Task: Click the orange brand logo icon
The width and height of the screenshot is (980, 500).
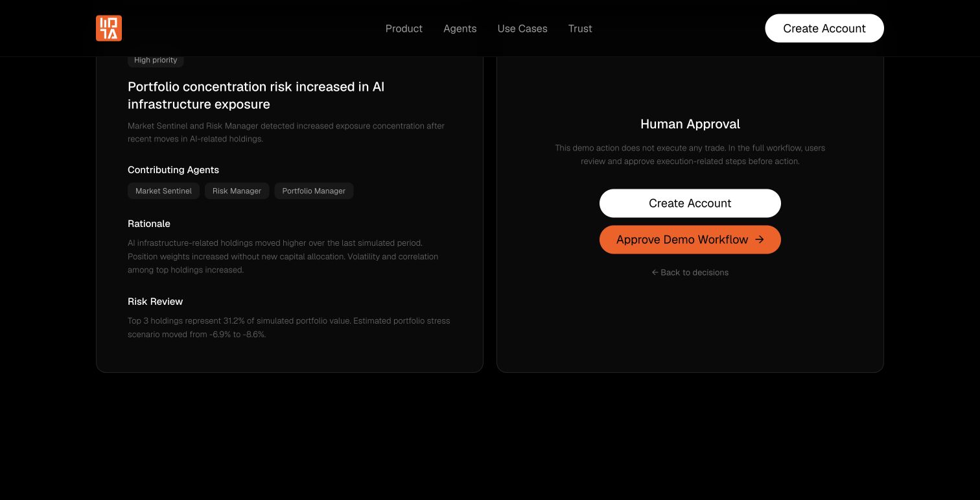Action: (x=109, y=29)
